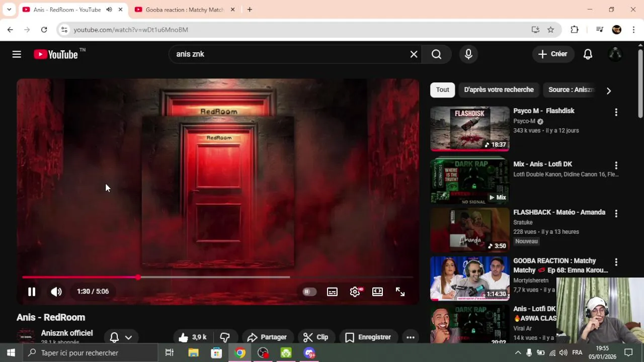
Task: Open FLASHBACK - Matéo - Amanda video title
Action: click(559, 212)
